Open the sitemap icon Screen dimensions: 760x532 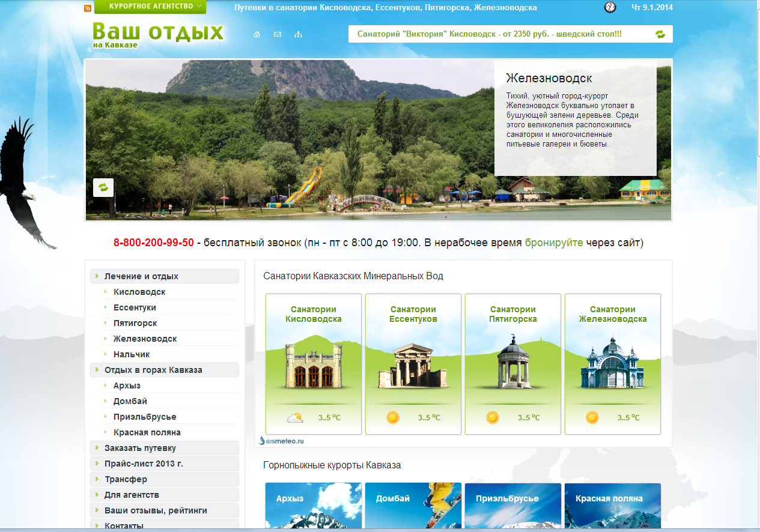(298, 34)
